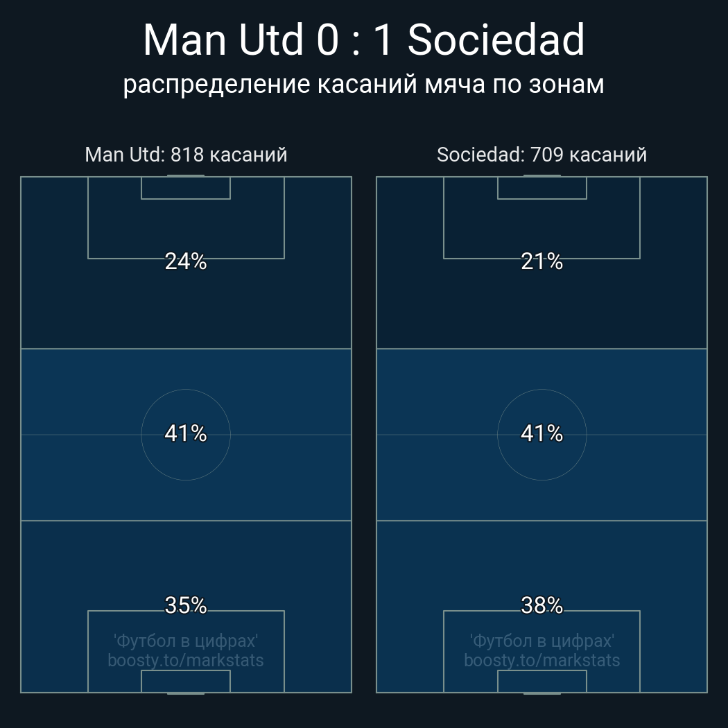
Task: Click the bottom goal box on Sociedad pitch
Action: (x=541, y=681)
